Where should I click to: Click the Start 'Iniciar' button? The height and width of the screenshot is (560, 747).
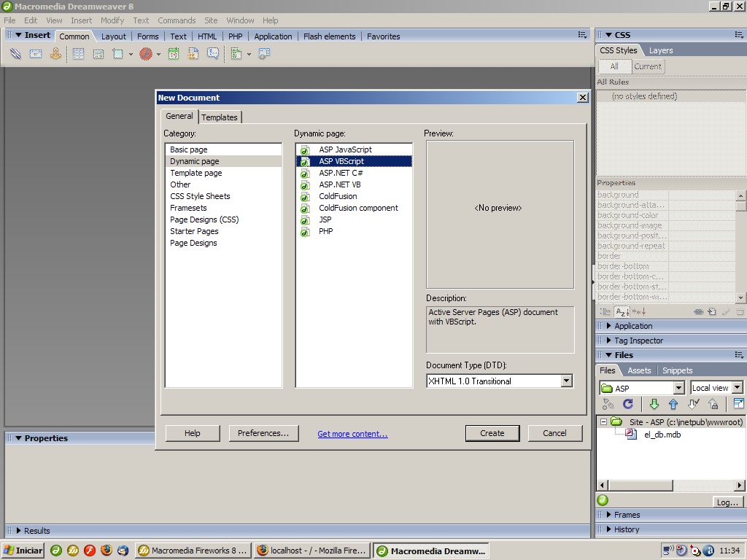point(23,551)
